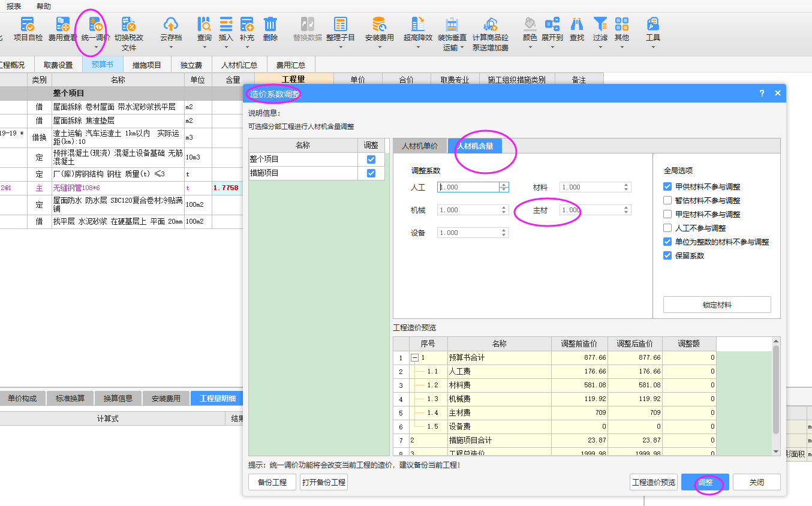Click the 关闭 button

pyautogui.click(x=757, y=482)
